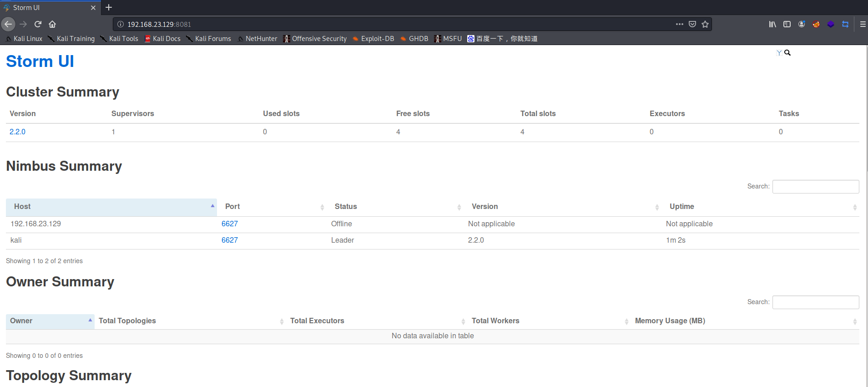The image size is (868, 387).
Task: Sort Nimbus table by Status column
Action: (x=395, y=207)
